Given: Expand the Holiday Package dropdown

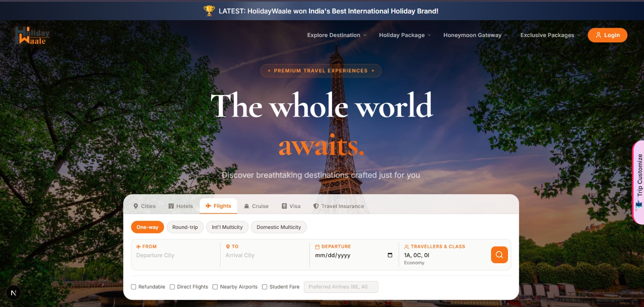Looking at the screenshot, I should coord(405,35).
